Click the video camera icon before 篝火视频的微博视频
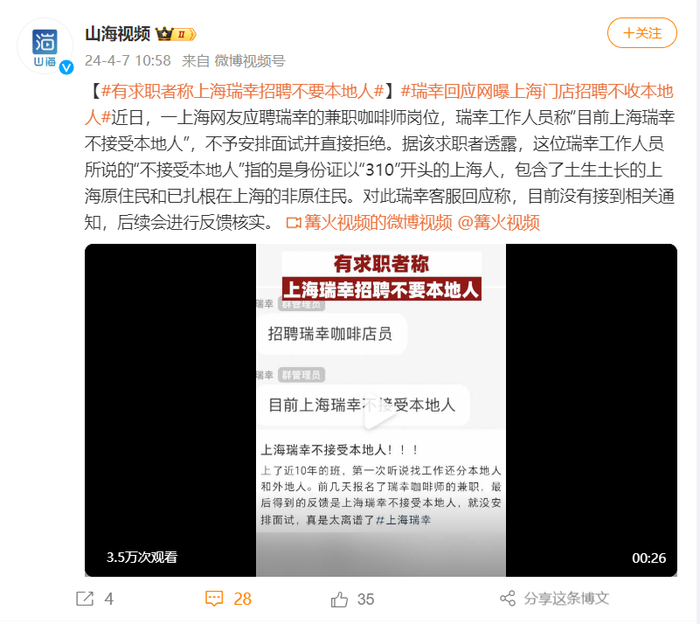This screenshot has height=624, width=700. coord(293,222)
